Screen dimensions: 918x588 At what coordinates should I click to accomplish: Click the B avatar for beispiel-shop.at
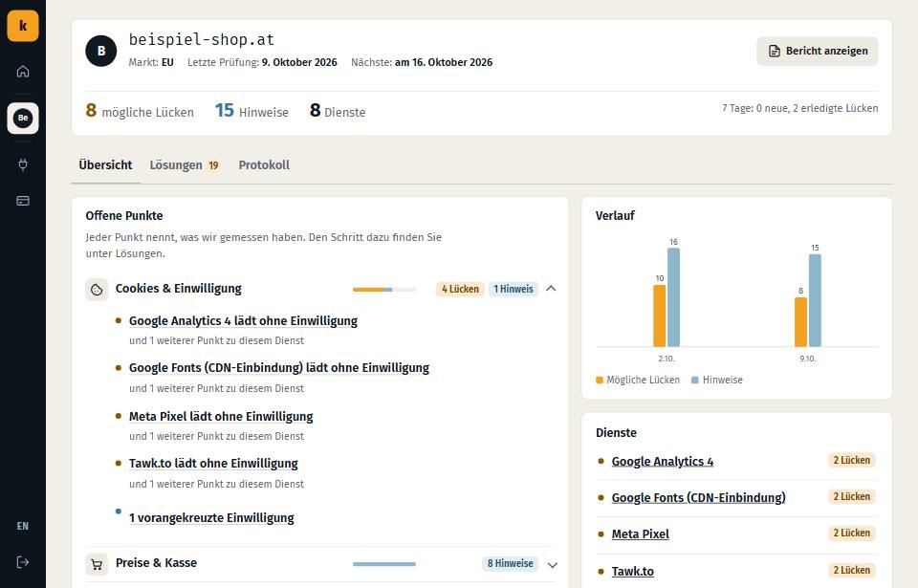(101, 51)
